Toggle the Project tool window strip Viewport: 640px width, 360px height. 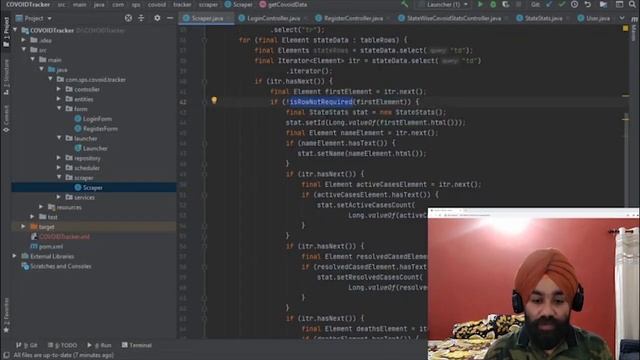pyautogui.click(x=6, y=32)
